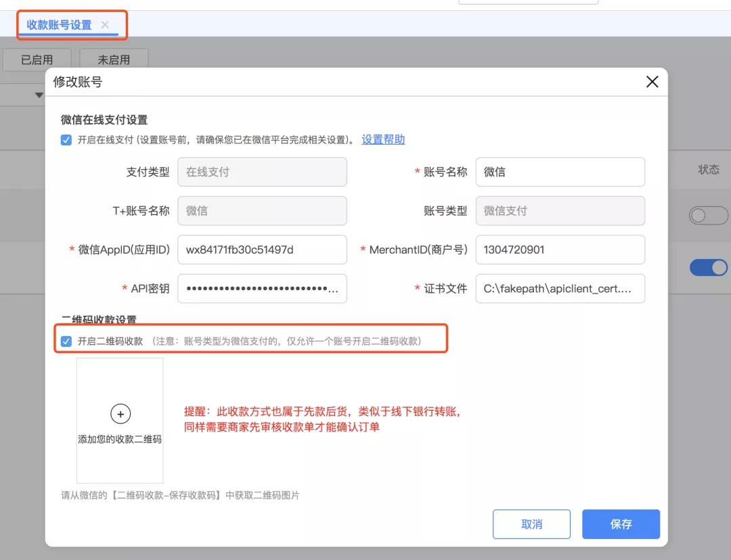This screenshot has height=560, width=731.
Task: Click the API密钥 password field
Action: pyautogui.click(x=262, y=288)
